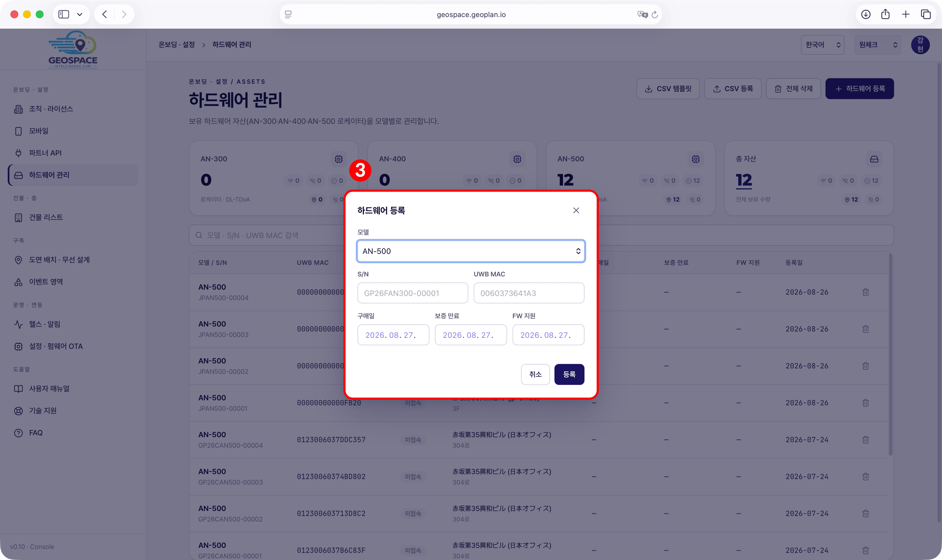
Task: Click Safari translate icon in address bar
Action: coord(642,14)
